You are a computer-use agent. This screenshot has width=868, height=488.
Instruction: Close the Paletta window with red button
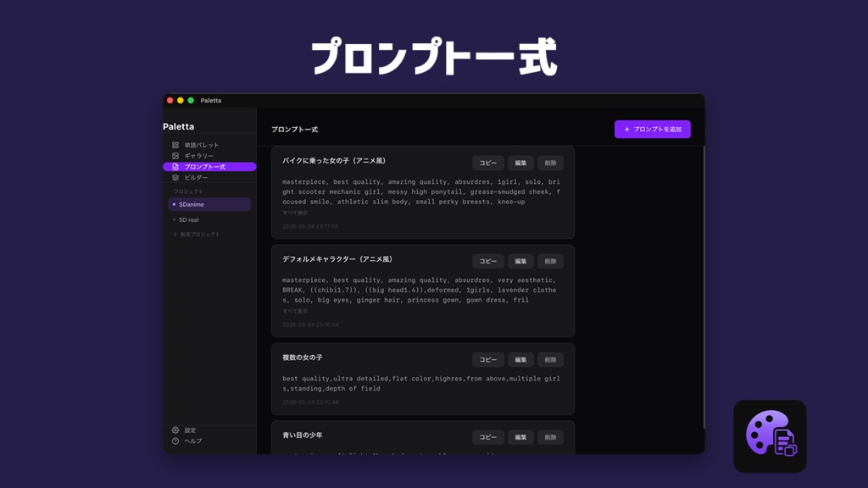[x=170, y=101]
